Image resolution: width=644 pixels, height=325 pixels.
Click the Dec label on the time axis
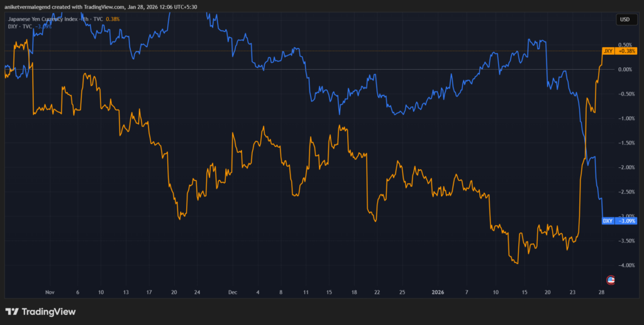[x=233, y=292]
